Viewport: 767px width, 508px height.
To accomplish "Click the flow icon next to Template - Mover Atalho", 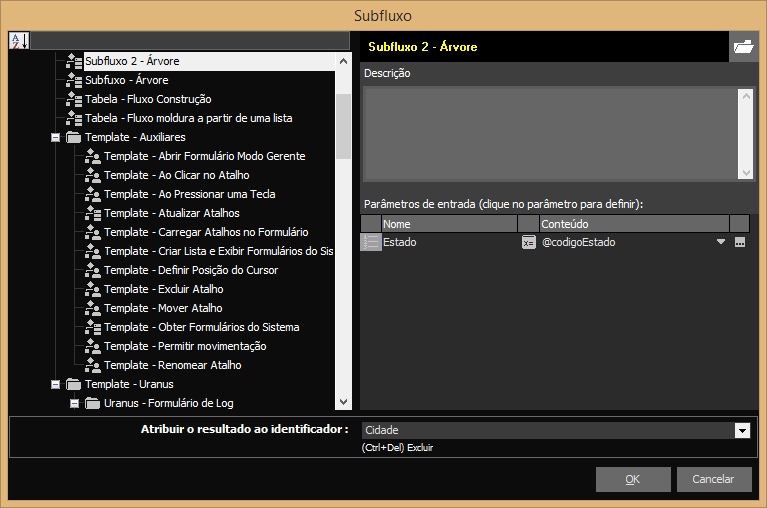I will pos(93,308).
